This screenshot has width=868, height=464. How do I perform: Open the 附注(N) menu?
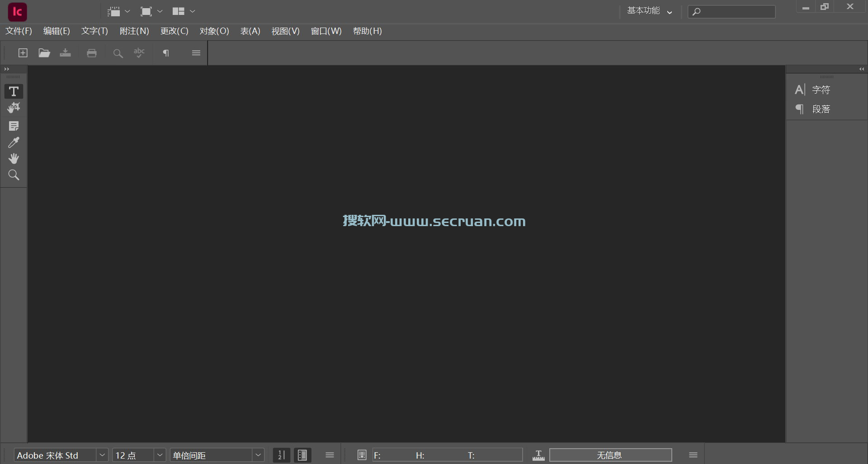tap(134, 31)
